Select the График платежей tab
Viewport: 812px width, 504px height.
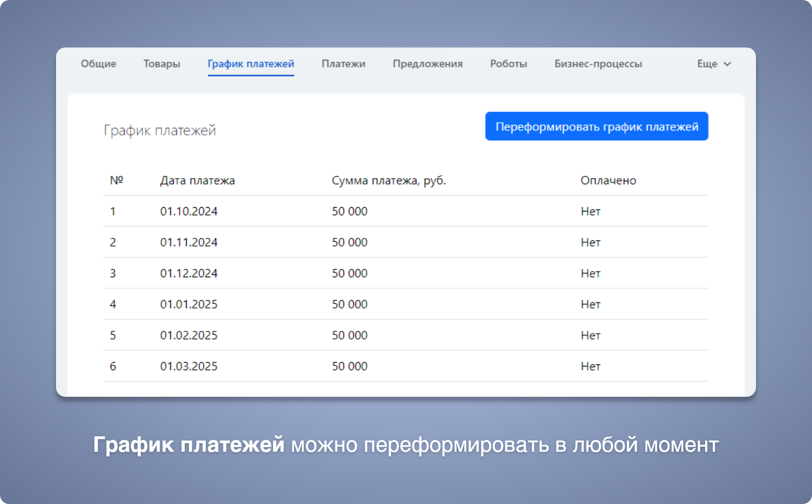pos(251,64)
